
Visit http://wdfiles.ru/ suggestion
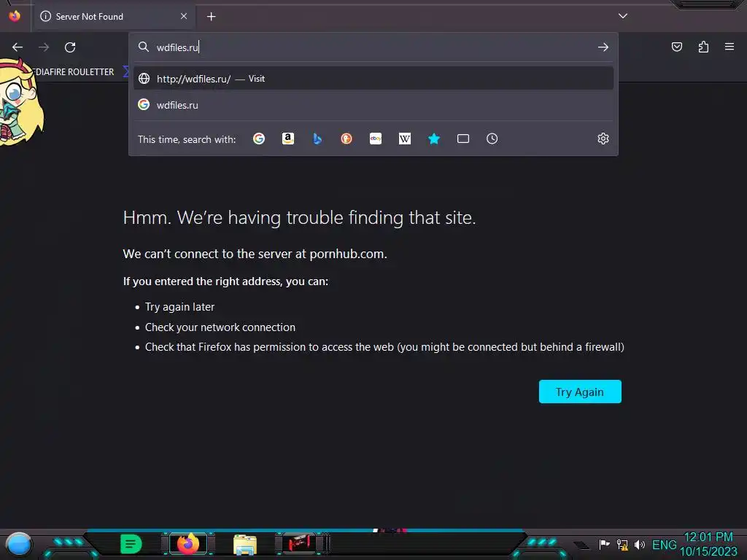point(373,79)
